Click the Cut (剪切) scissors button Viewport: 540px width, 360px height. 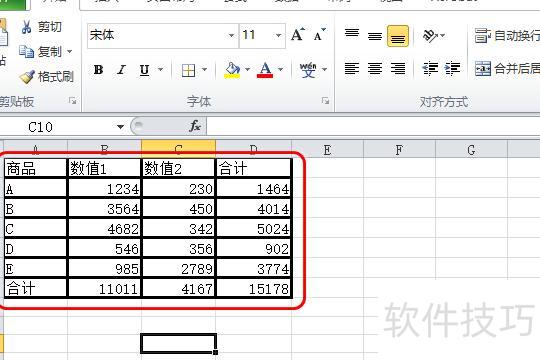click(x=41, y=27)
